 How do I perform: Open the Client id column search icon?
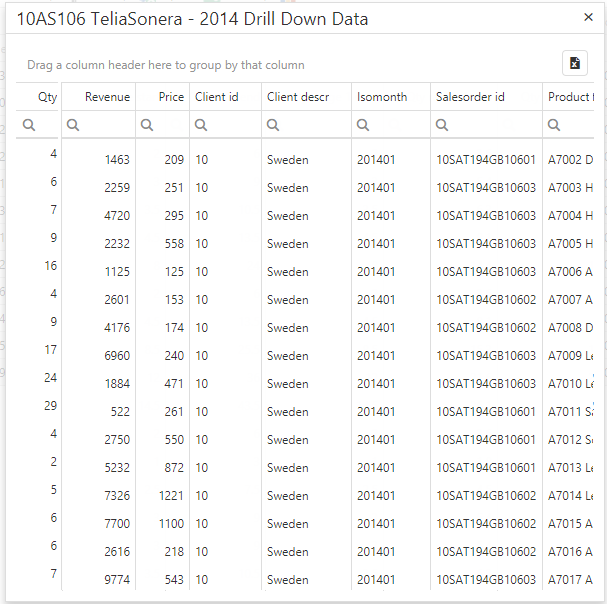[201, 125]
